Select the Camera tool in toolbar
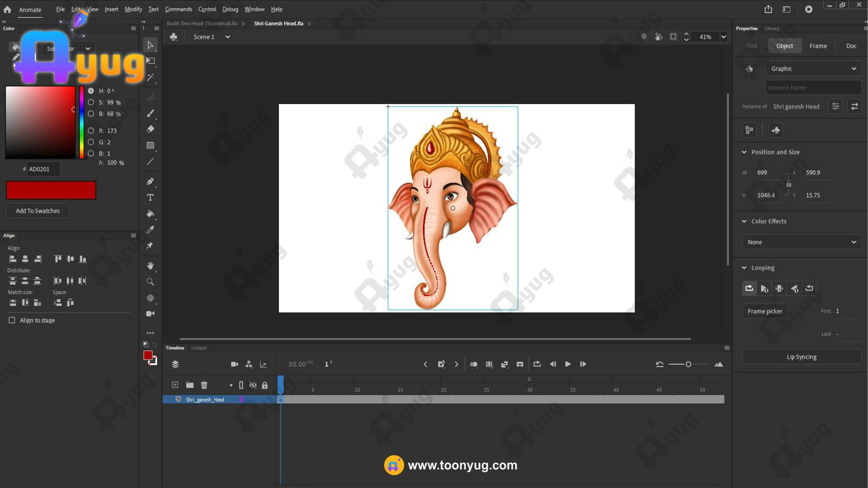The width and height of the screenshot is (868, 488). pyautogui.click(x=150, y=313)
